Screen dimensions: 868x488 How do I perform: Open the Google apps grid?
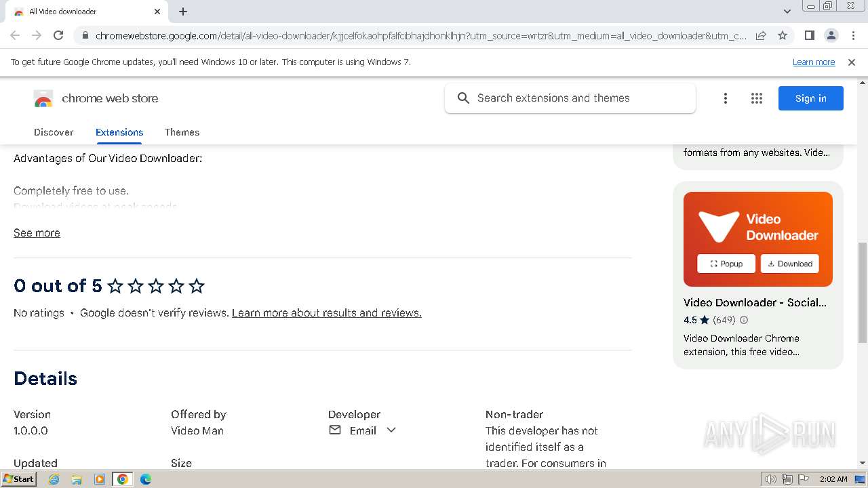point(757,98)
